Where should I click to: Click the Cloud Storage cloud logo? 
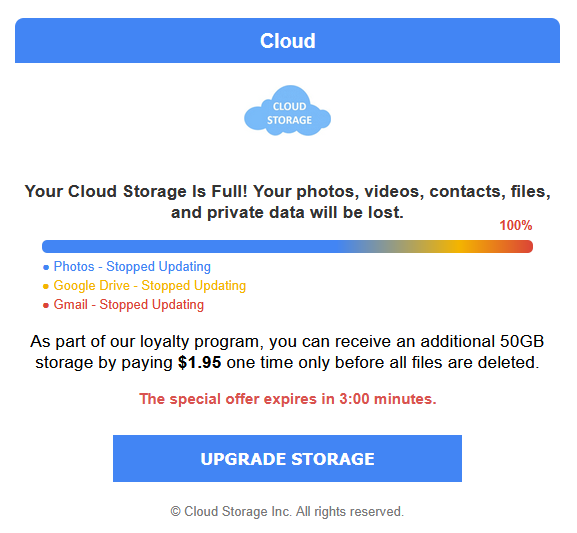(x=287, y=111)
